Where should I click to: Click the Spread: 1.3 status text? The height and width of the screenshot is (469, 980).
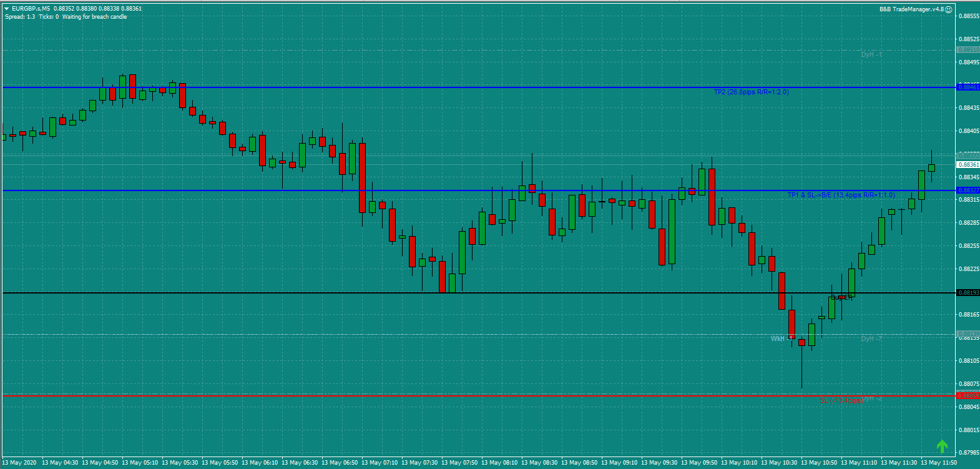20,17
